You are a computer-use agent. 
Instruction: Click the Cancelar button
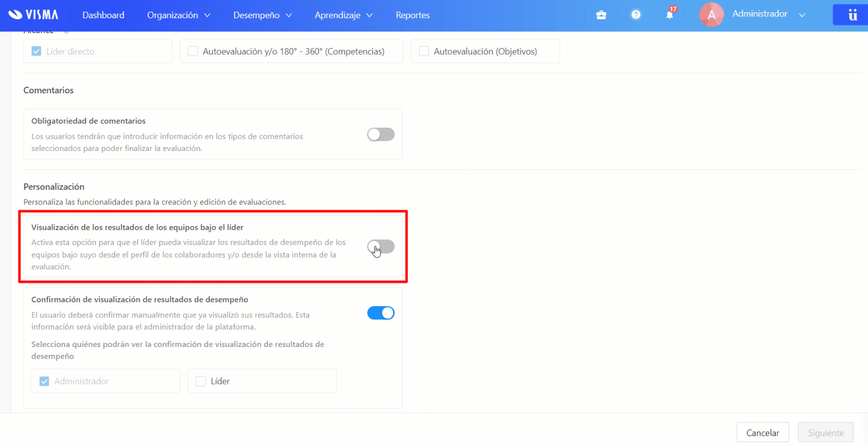[763, 433]
